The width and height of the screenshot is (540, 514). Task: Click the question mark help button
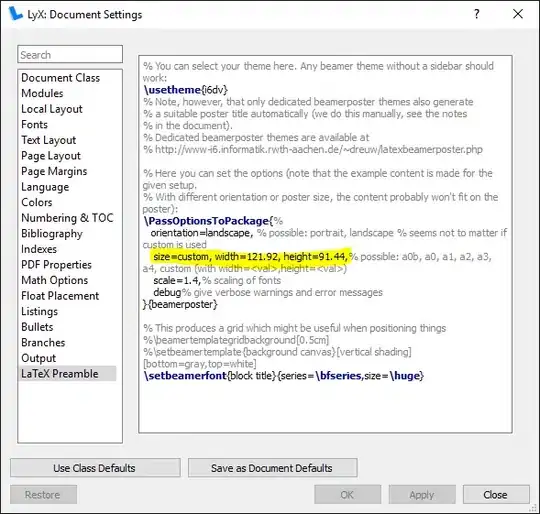[477, 14]
